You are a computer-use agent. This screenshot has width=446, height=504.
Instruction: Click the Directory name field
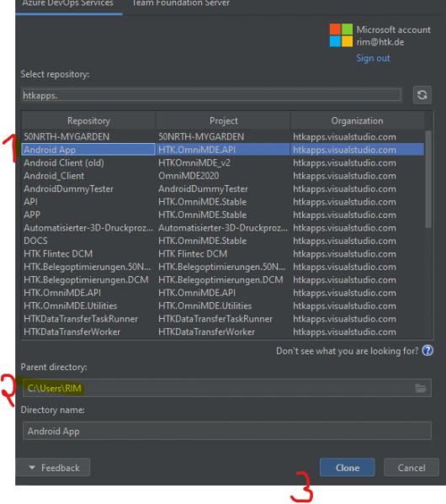pyautogui.click(x=226, y=431)
